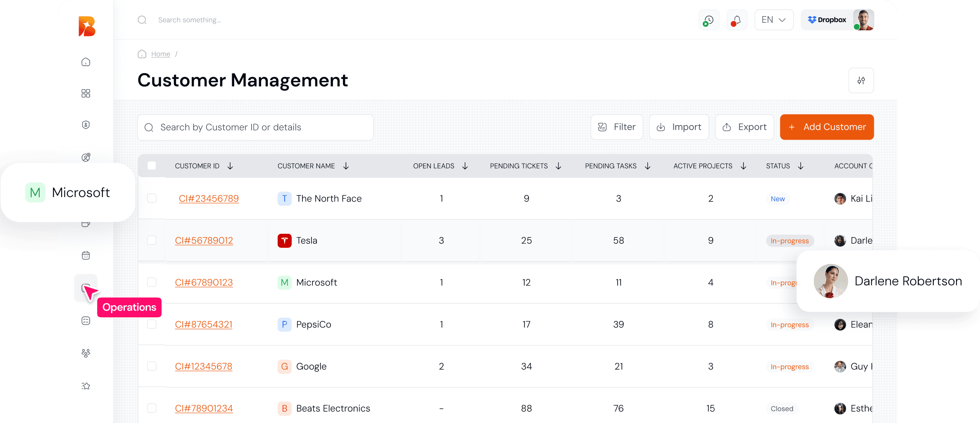Expand the EN language dropdown
980x423 pixels.
(773, 20)
